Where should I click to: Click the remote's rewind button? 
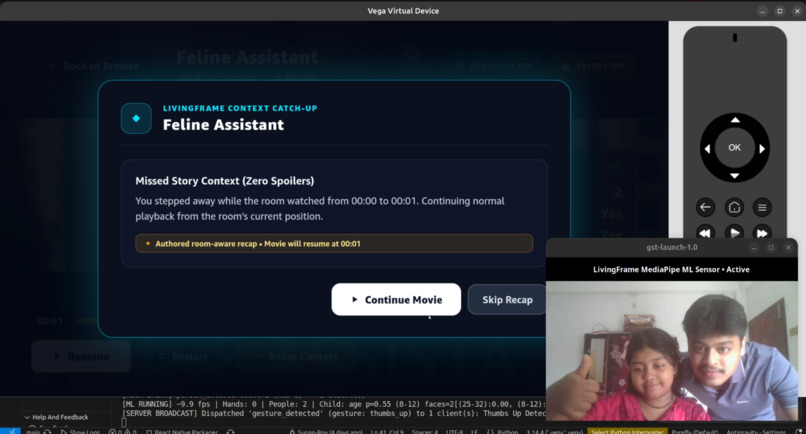point(705,232)
